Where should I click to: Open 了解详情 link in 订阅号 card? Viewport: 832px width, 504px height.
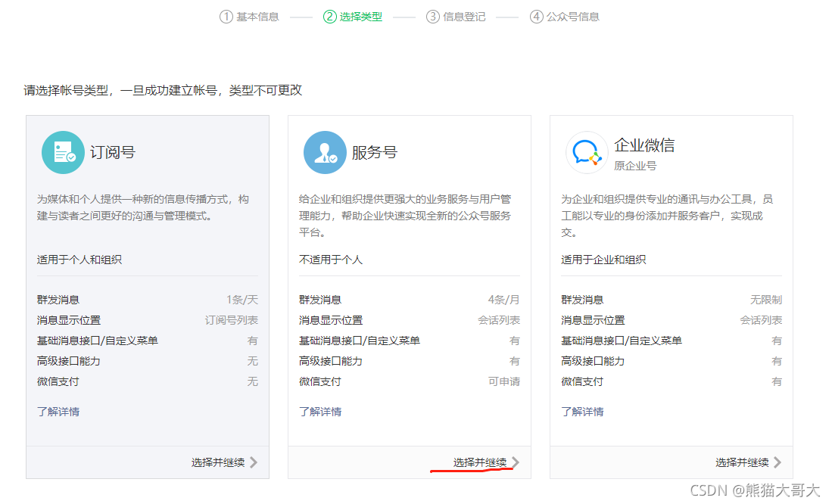pos(58,412)
